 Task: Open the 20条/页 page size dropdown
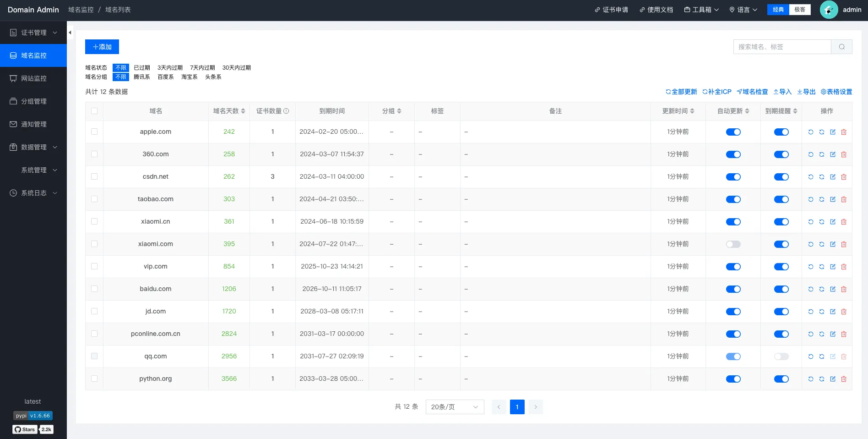(x=455, y=407)
